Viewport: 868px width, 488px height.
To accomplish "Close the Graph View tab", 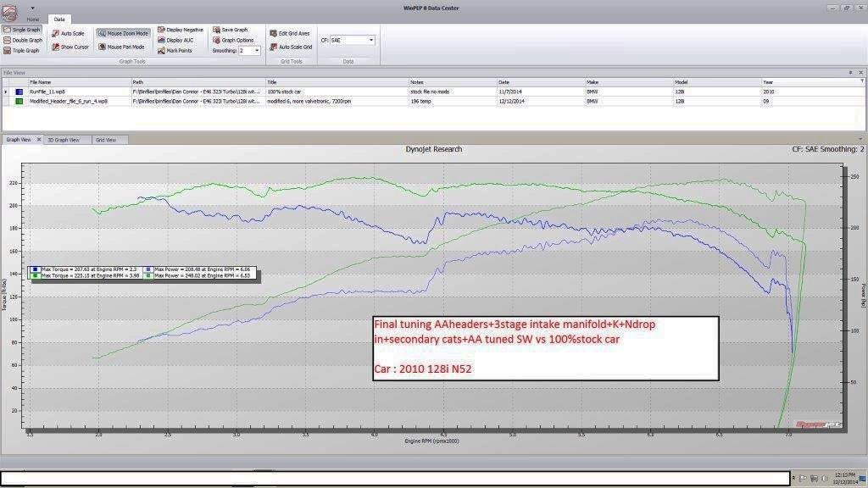I will (39, 140).
